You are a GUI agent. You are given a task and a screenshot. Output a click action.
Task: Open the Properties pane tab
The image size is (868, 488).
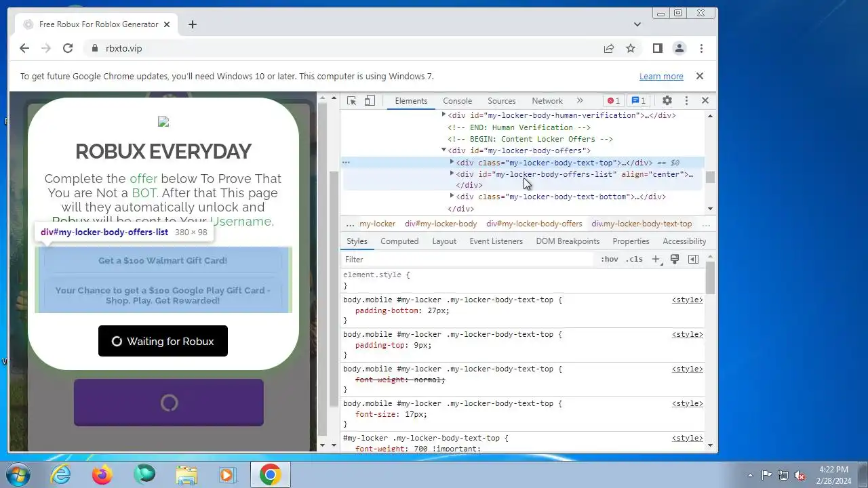click(631, 241)
